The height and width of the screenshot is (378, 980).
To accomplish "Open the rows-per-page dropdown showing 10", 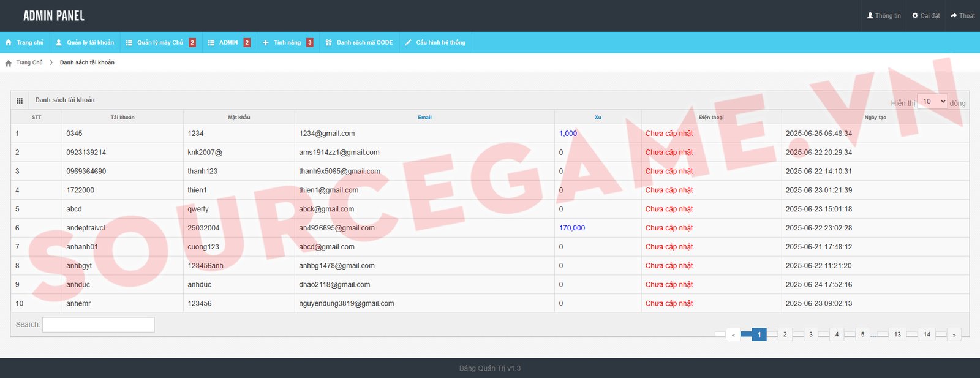I will 932,102.
